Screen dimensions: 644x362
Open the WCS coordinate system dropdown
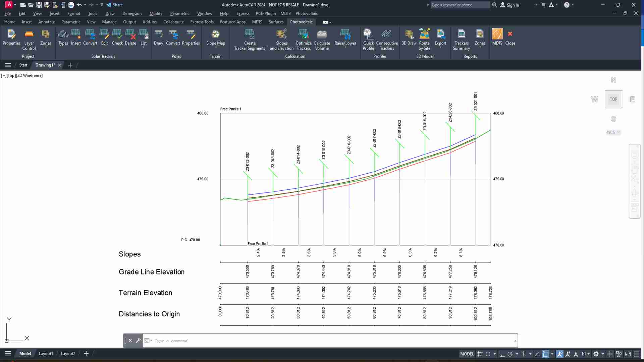click(x=613, y=132)
